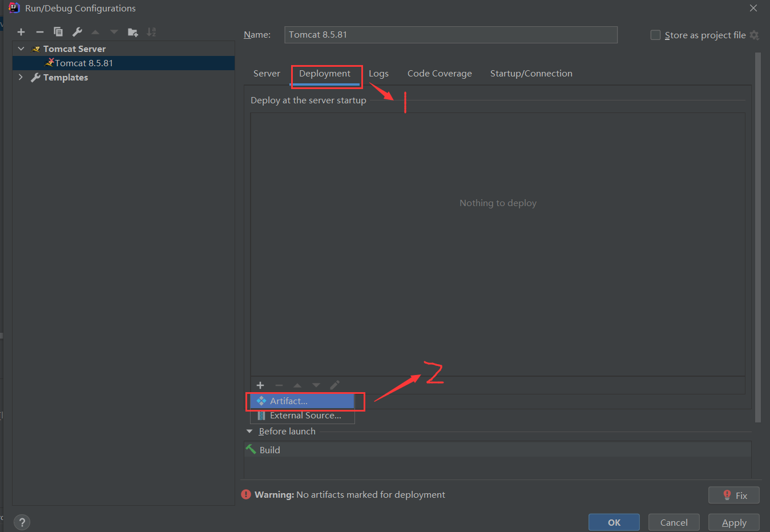Viewport: 770px width, 532px height.
Task: Click the right panel vertical scrollbar
Action: point(758,237)
